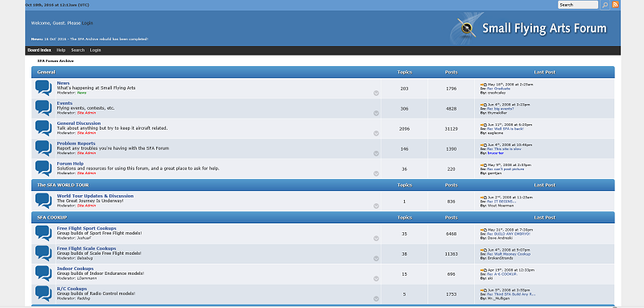
Task: Expand round arrow in Free Flight Scale Cookups row
Action: [x=376, y=259]
